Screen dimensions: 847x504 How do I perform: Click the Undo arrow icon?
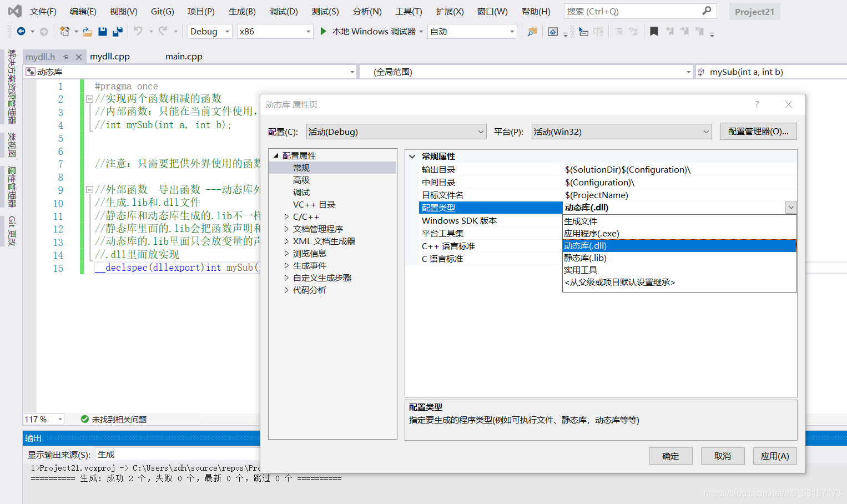[138, 31]
